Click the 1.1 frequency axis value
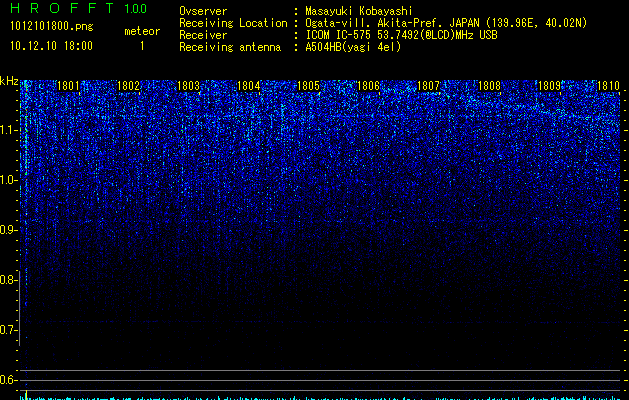Viewport: 629px width, 400px height. (8, 130)
